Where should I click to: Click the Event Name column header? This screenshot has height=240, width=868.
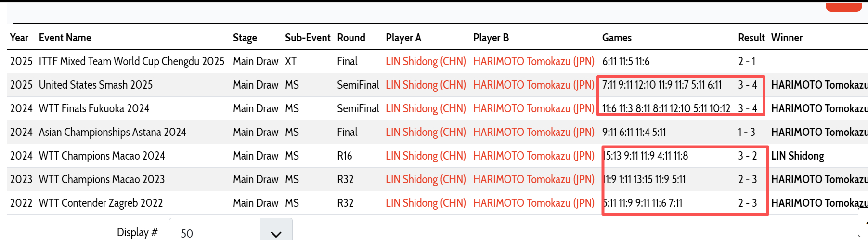(65, 38)
